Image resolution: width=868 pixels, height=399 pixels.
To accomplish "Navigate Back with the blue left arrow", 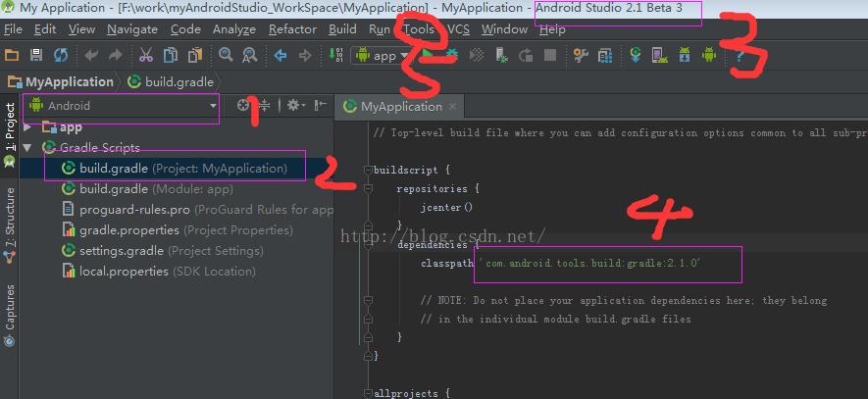I will click(281, 55).
